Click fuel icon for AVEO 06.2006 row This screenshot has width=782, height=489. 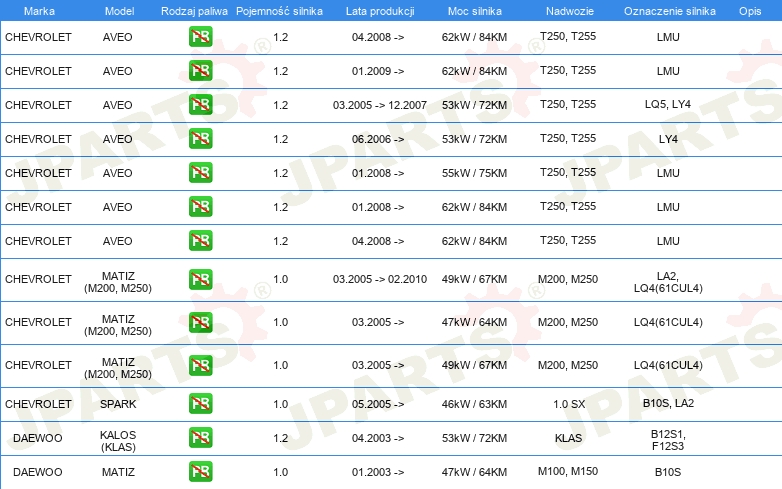[x=200, y=139]
